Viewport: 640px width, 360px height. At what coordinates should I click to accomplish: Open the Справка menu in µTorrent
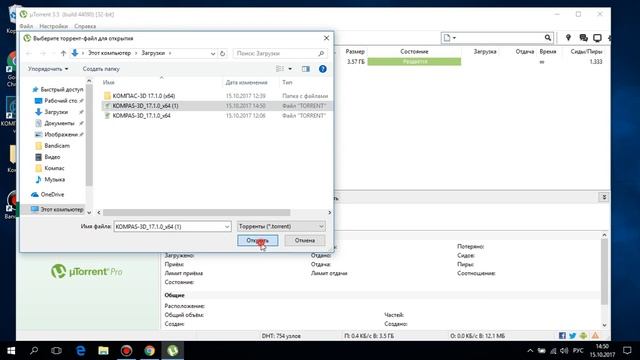tap(85, 26)
